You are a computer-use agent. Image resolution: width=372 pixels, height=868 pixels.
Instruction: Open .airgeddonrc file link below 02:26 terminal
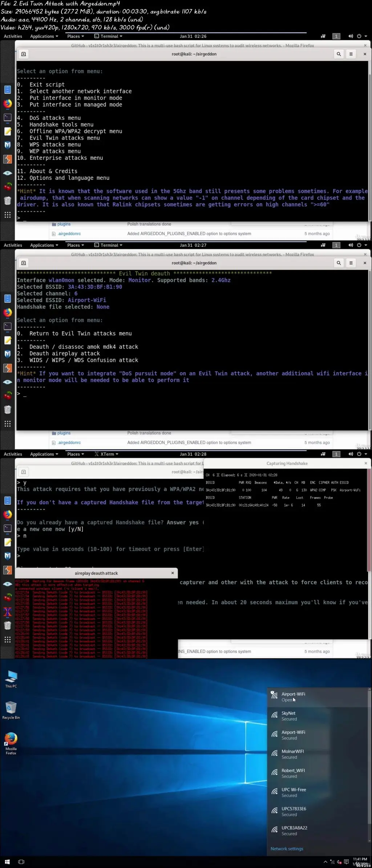point(69,234)
